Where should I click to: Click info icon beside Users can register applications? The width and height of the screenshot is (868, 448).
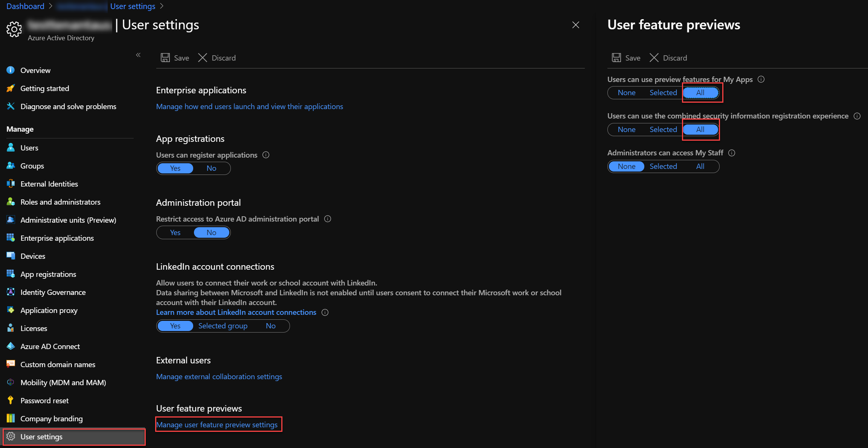tap(266, 155)
